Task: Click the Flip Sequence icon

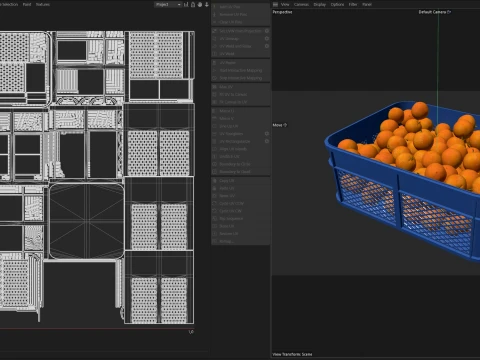Action: [215, 218]
